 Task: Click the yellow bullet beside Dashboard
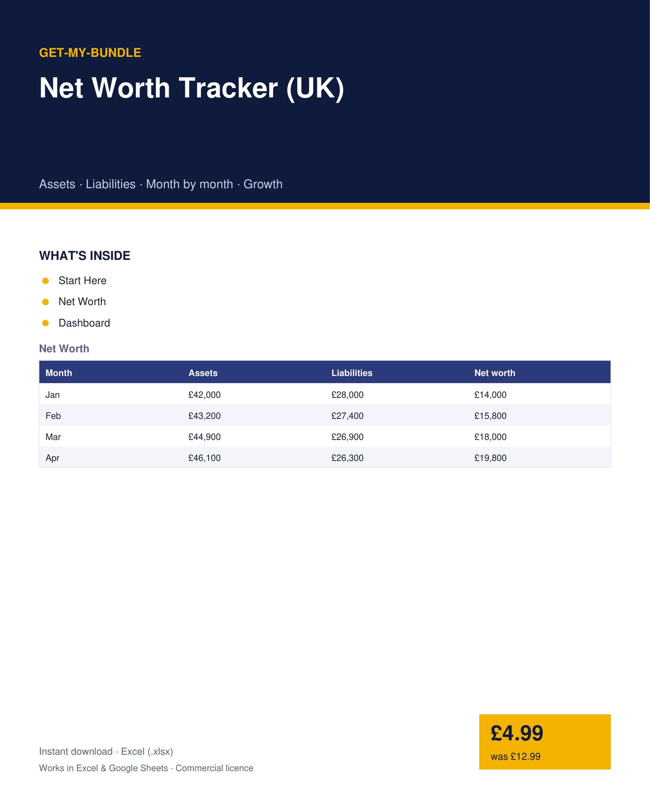45,323
